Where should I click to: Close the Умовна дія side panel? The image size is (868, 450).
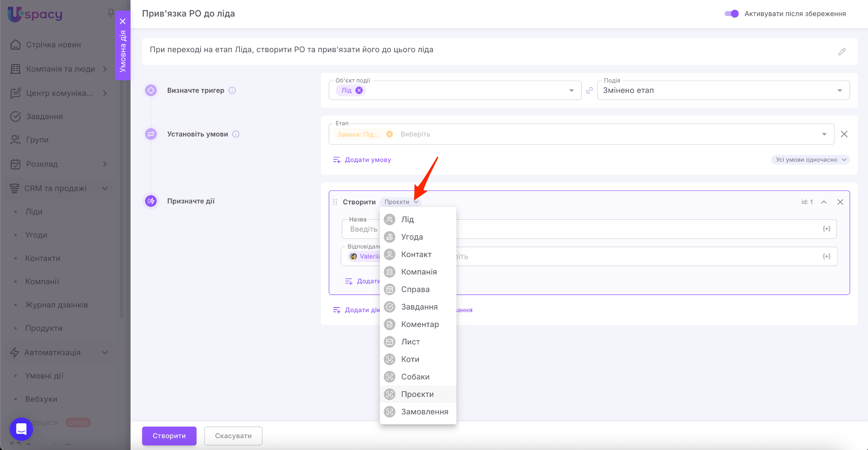coord(123,21)
